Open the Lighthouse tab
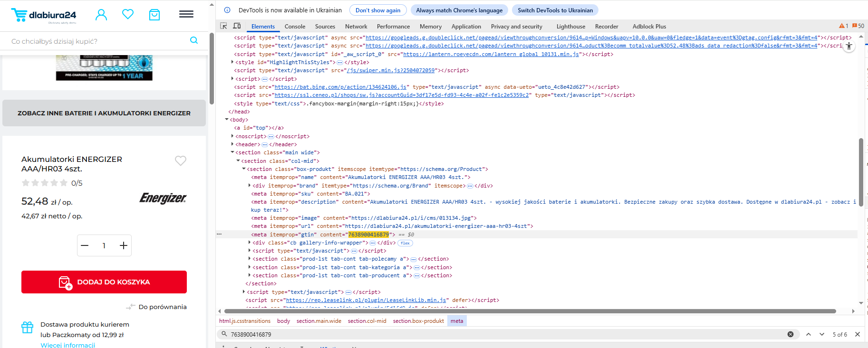The width and height of the screenshot is (868, 348). [x=571, y=27]
